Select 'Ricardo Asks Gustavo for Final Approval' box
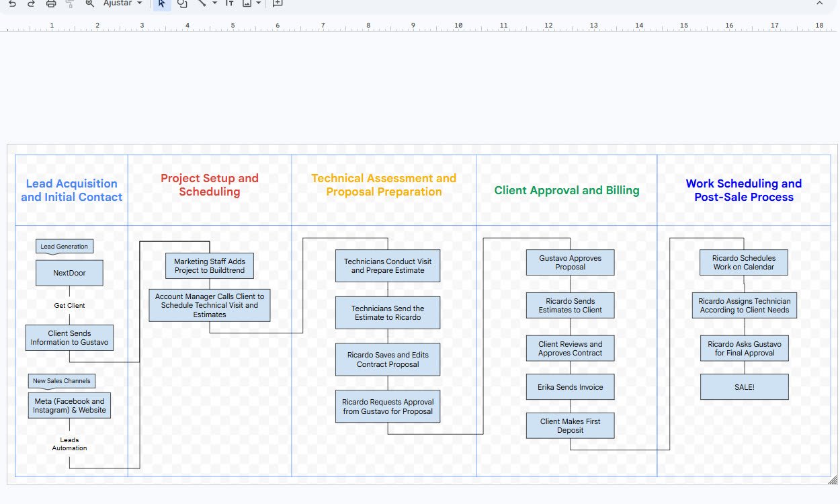Viewport: 840px width, 504px height. click(744, 348)
